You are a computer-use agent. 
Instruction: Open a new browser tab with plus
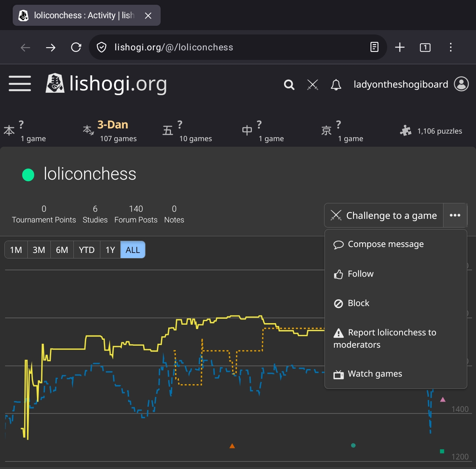[400, 48]
